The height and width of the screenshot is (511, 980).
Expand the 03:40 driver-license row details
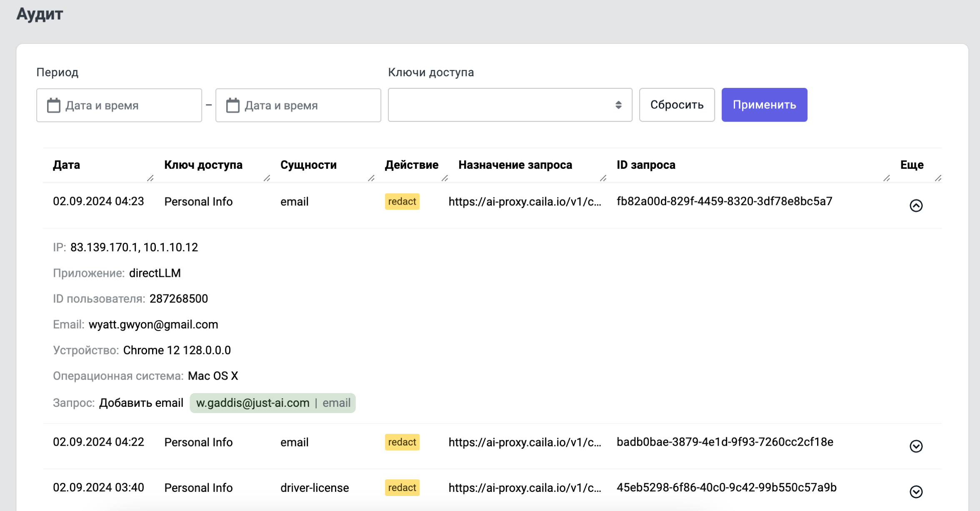click(916, 491)
